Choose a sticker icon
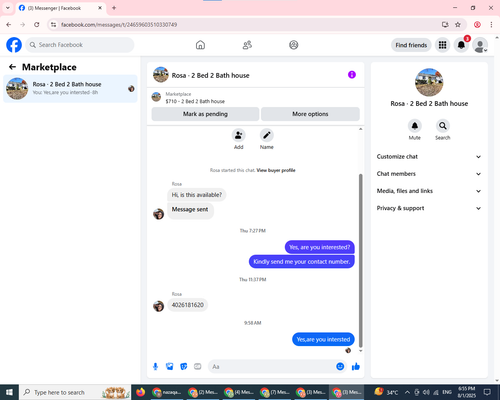500x400 pixels. click(184, 367)
